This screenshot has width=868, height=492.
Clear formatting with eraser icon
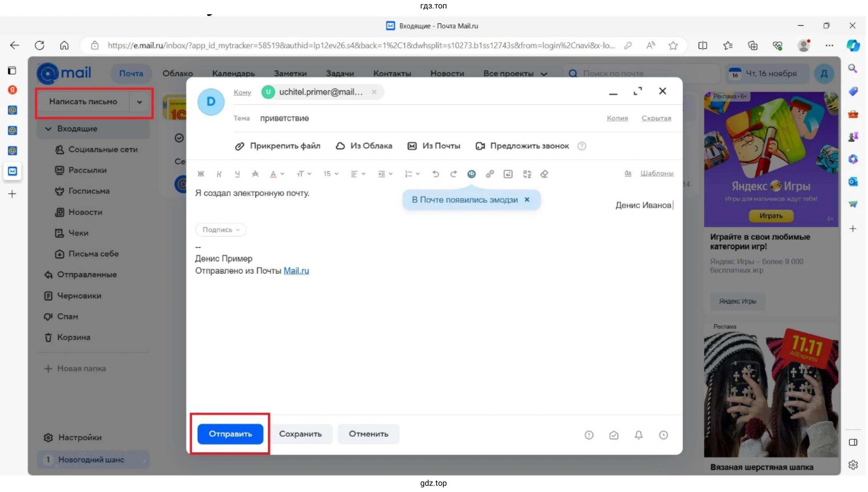click(x=545, y=174)
